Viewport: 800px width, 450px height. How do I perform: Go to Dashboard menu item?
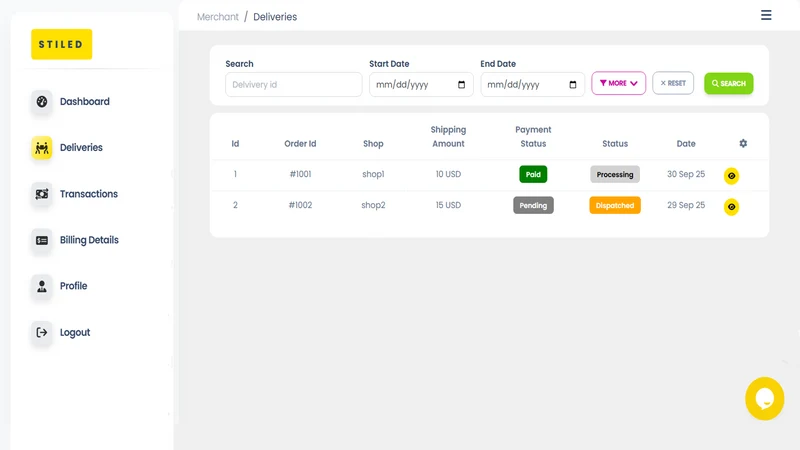[x=85, y=102]
